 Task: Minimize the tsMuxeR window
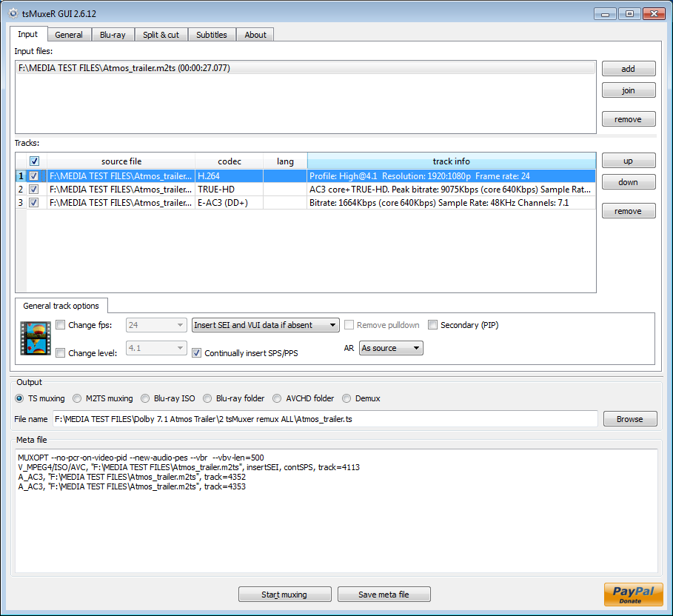(605, 14)
